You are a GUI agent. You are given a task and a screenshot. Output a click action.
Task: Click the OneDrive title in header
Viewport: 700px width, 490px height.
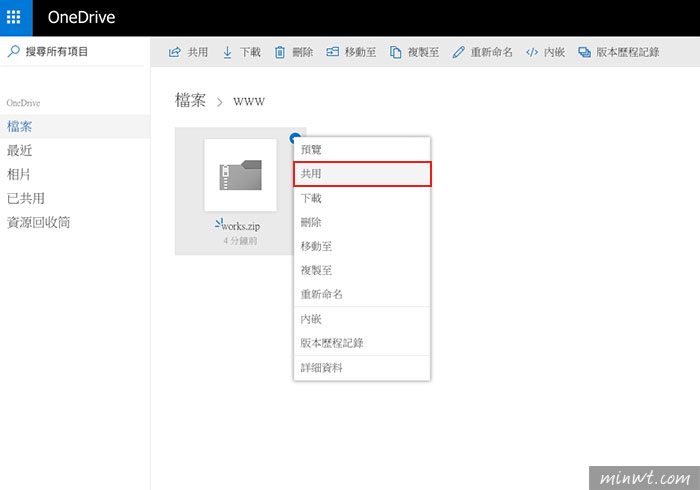pyautogui.click(x=81, y=17)
